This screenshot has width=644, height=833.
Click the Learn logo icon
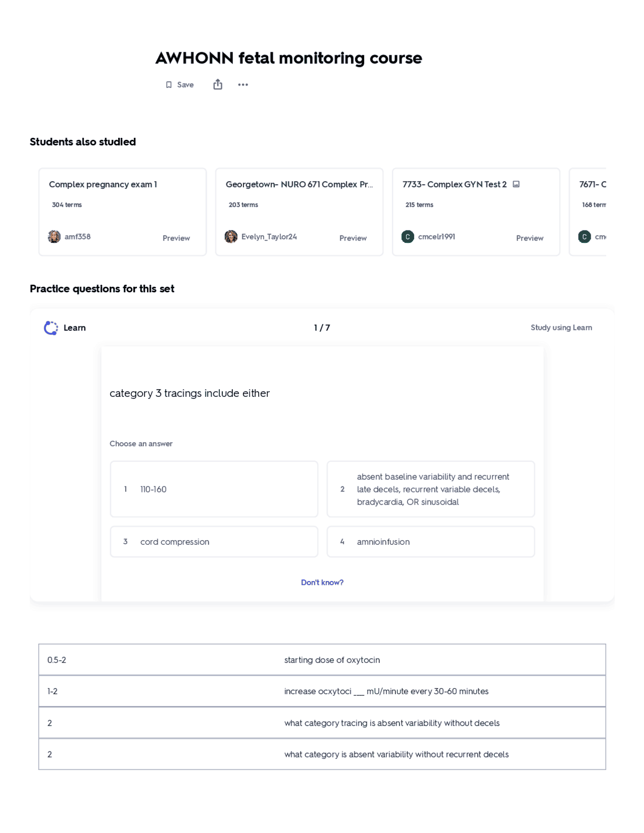(51, 328)
